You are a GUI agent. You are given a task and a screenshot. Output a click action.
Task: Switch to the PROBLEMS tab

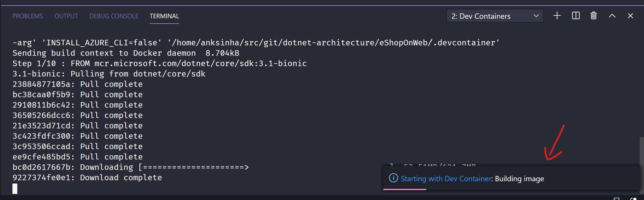pos(27,16)
